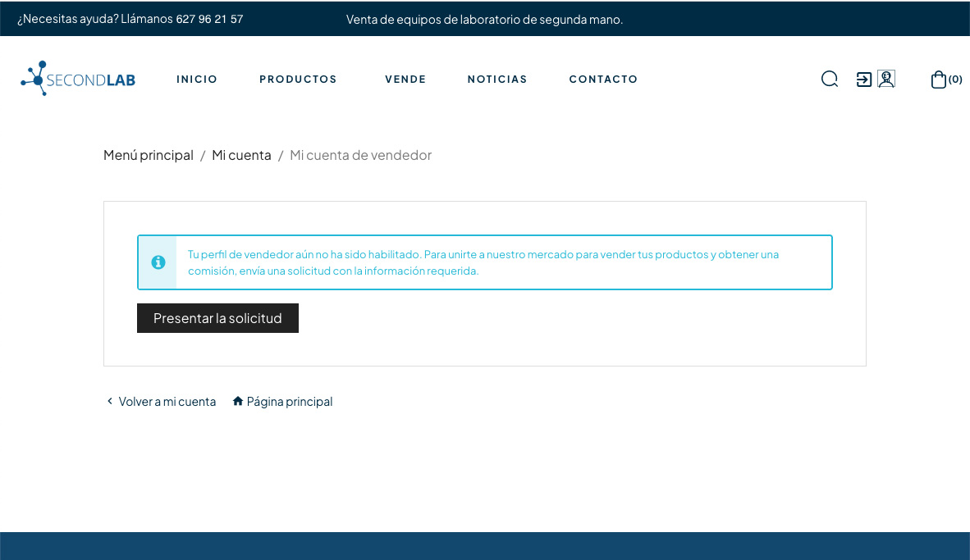
Task: Click the info icon in the alert box
Action: (158, 262)
